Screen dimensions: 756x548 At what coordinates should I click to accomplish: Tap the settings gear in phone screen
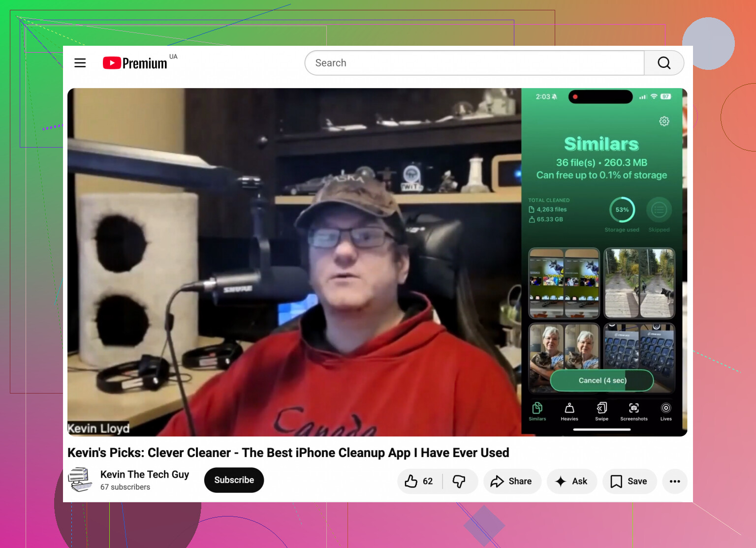coord(664,121)
